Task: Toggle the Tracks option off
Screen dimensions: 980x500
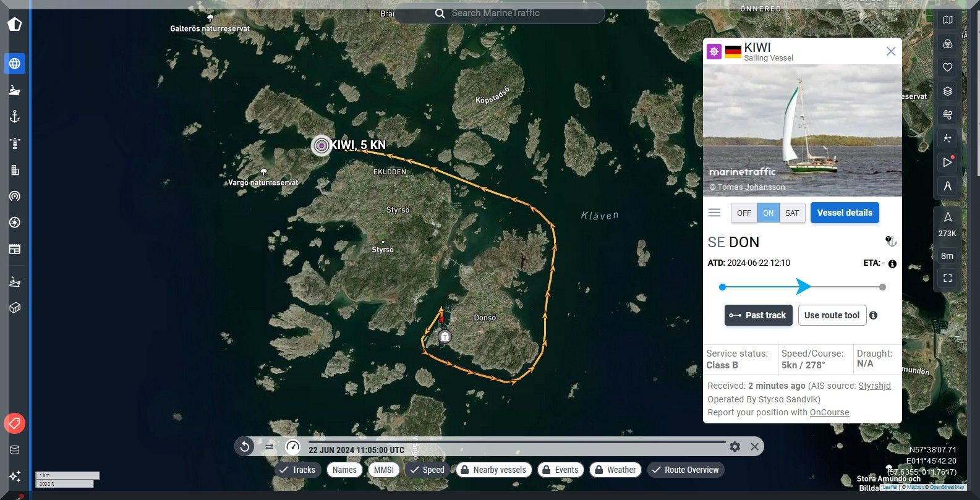Action: [x=297, y=470]
